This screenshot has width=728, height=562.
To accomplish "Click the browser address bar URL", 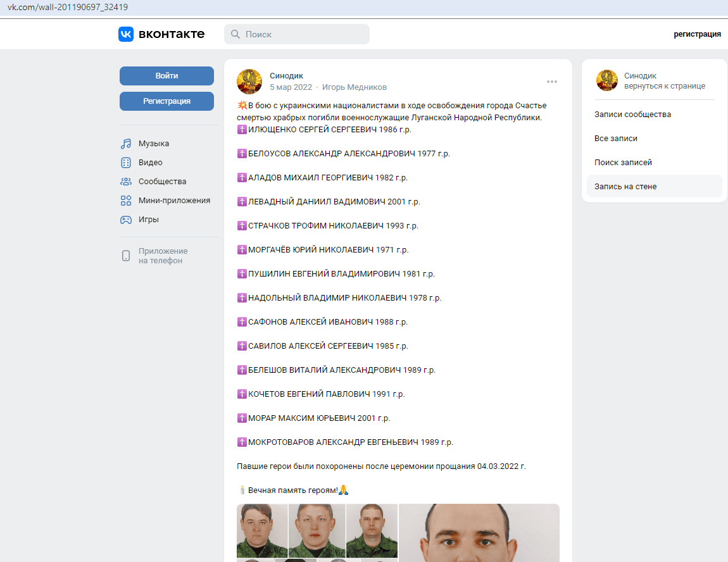I will pos(67,8).
